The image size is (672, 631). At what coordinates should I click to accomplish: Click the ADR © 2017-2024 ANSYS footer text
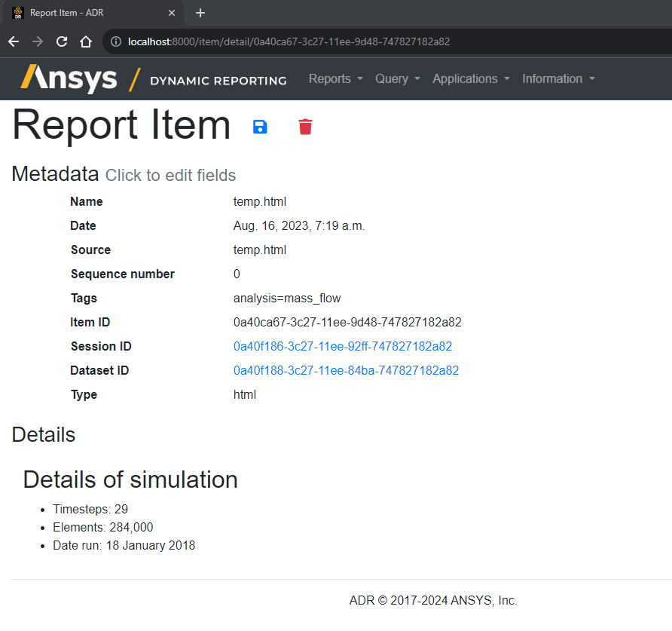(433, 600)
